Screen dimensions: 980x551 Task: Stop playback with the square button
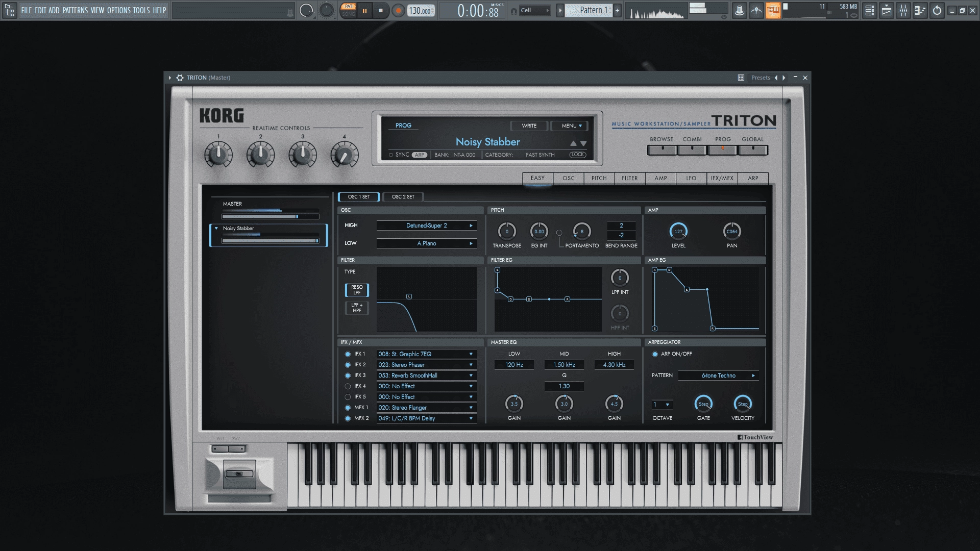click(381, 11)
